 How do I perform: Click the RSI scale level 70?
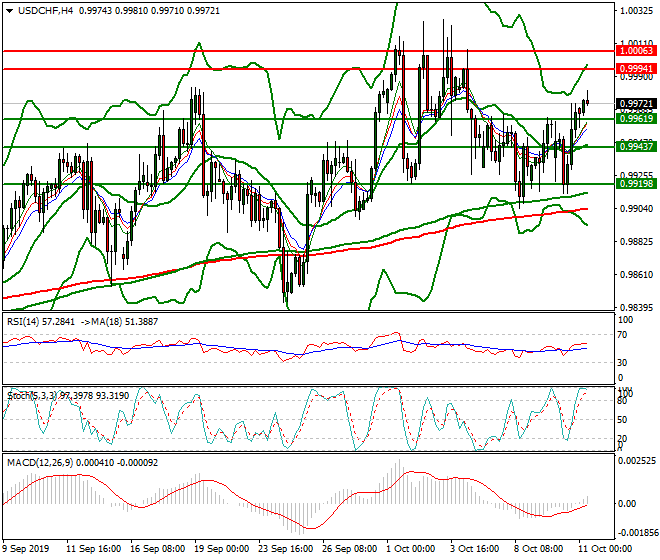[x=622, y=335]
